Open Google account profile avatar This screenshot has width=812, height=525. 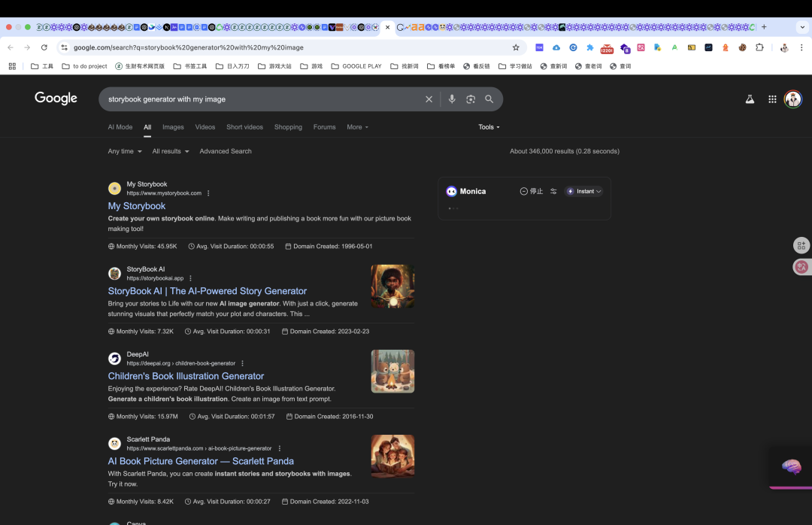point(793,99)
